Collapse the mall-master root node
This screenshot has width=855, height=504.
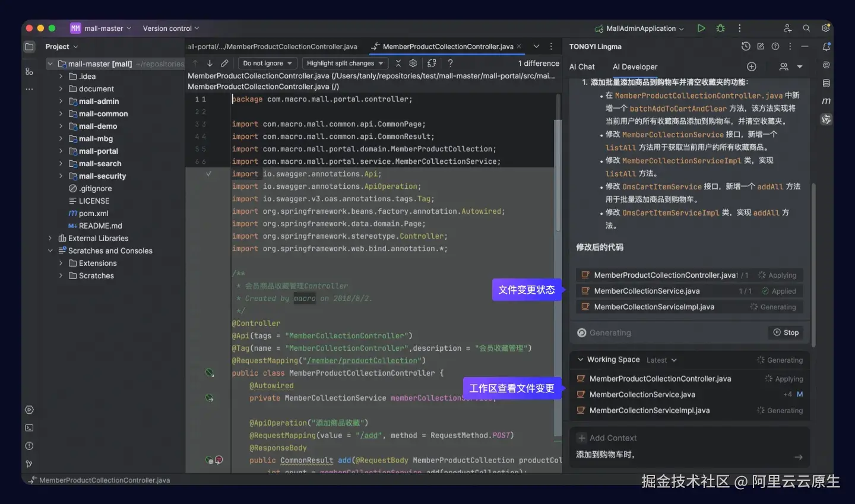50,64
